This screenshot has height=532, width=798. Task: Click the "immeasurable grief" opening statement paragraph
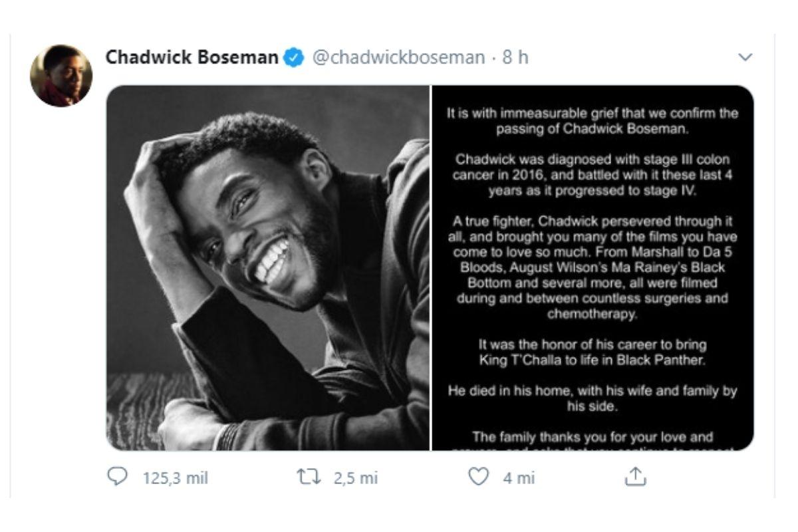coord(593,121)
